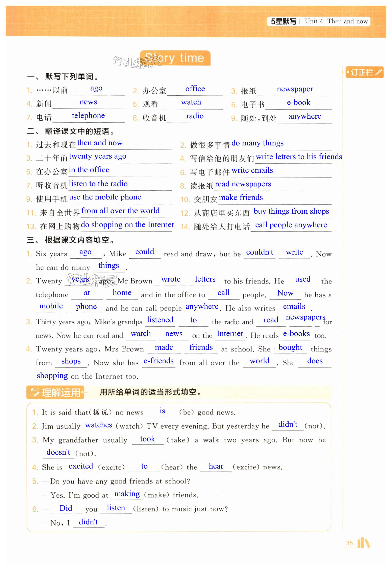Click the notepad icon in the 理解运用 badge
The width and height of the screenshot is (392, 570).
35,392
